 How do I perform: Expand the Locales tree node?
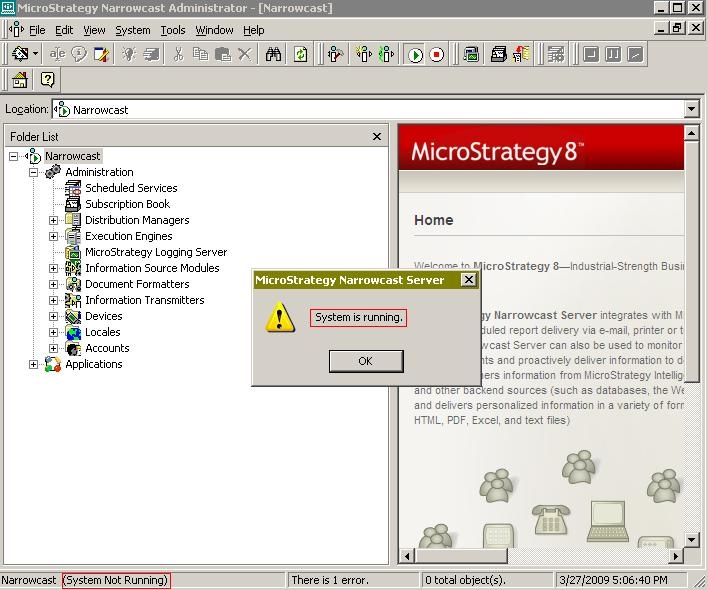pyautogui.click(x=53, y=332)
